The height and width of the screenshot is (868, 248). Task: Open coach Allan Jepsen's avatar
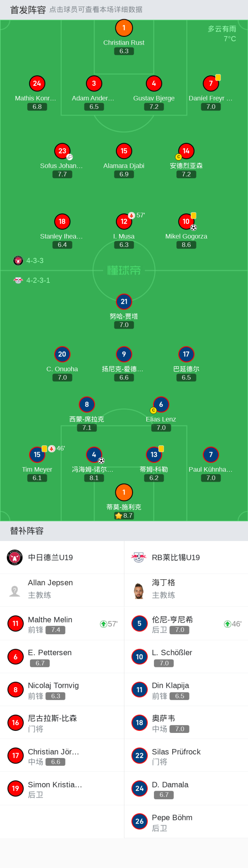pyautogui.click(x=14, y=591)
